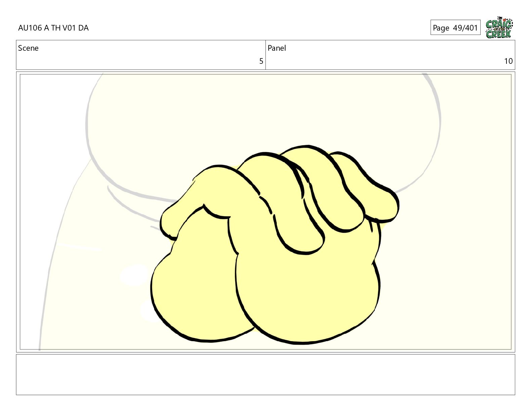
Task: Click the storyboard drawing of clasped hands
Action: coord(275,244)
